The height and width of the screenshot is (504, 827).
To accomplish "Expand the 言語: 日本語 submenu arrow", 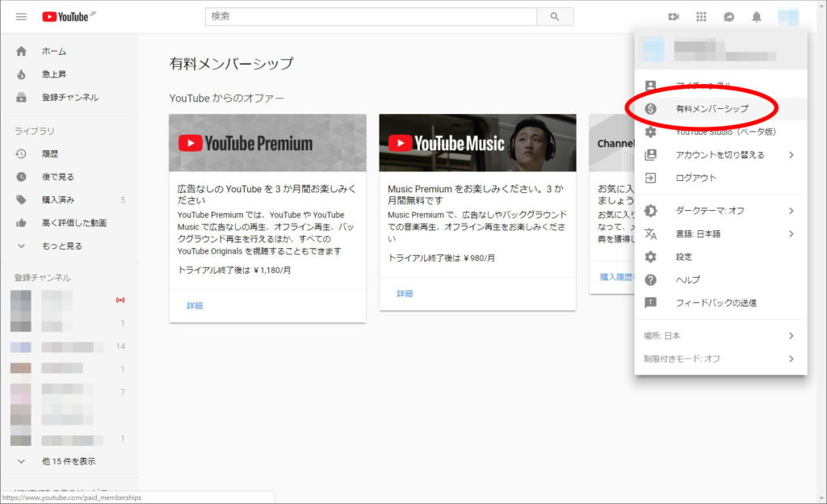I will coord(791,233).
